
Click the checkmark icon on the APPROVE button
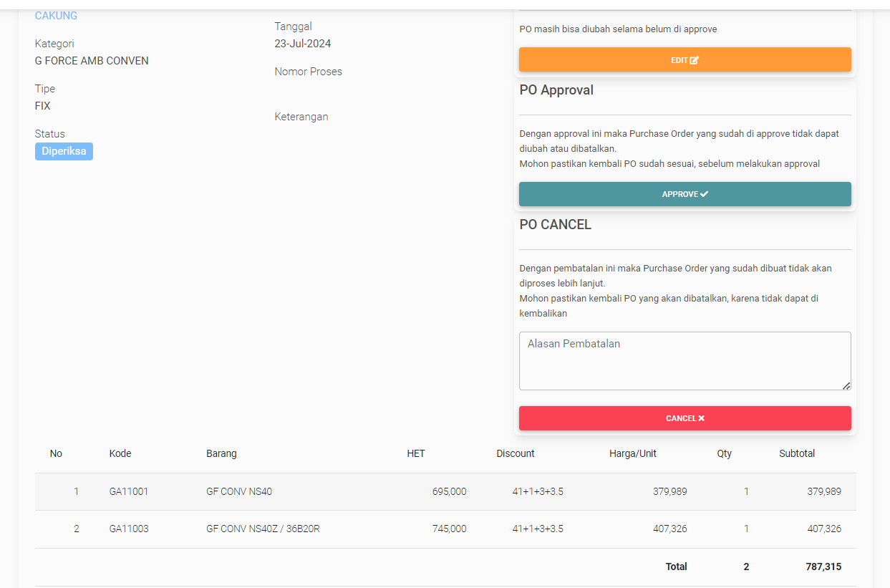705,194
